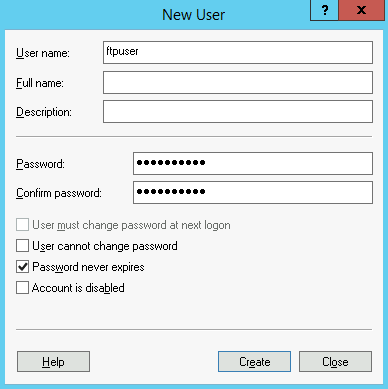Screen dimensions: 388x389
Task: Click inside the Password field
Action: tap(253, 163)
